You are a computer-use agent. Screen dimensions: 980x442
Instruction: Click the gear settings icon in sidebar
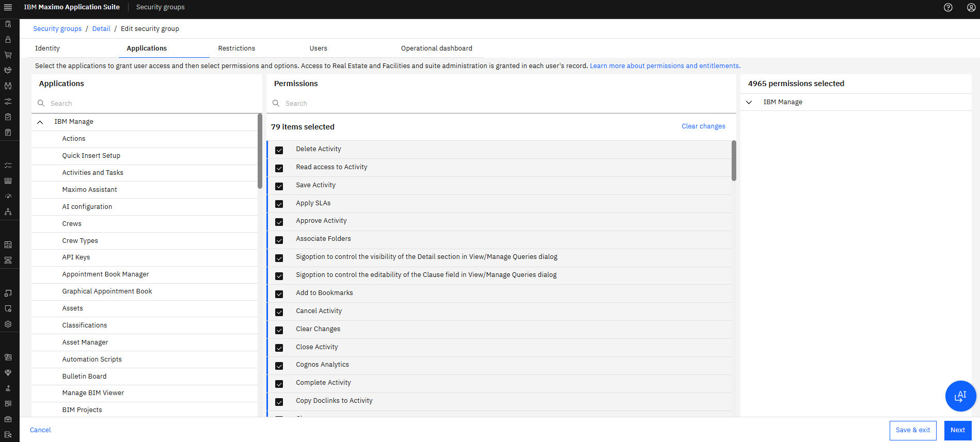click(x=8, y=324)
